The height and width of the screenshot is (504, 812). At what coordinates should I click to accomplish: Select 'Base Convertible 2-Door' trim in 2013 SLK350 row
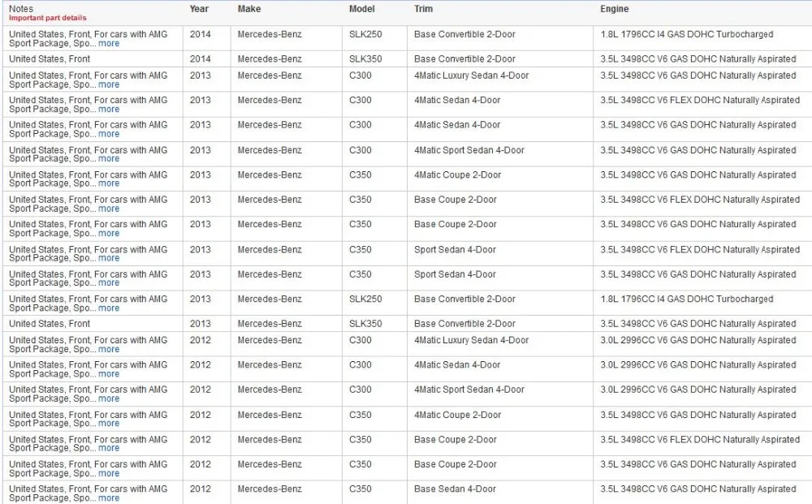(x=464, y=324)
